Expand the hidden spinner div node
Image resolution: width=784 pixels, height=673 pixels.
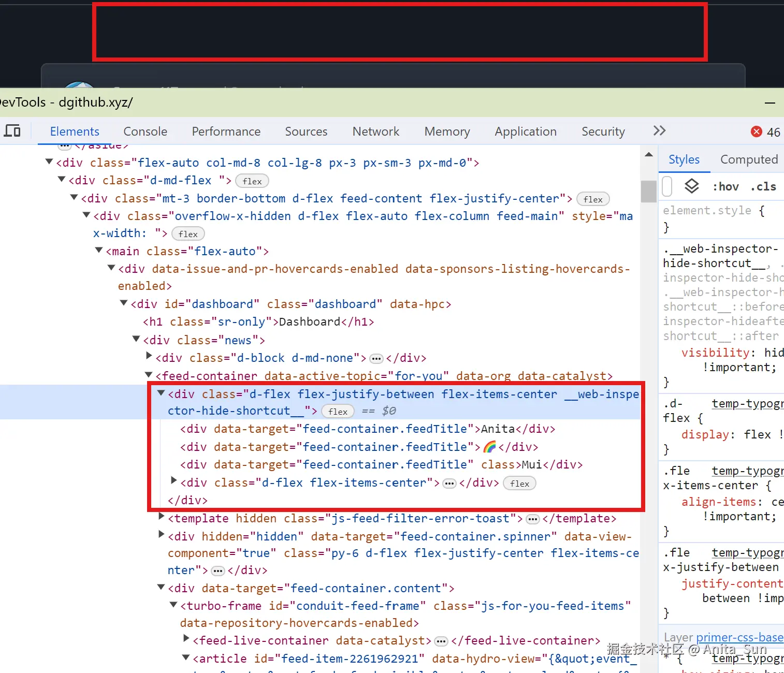[162, 535]
